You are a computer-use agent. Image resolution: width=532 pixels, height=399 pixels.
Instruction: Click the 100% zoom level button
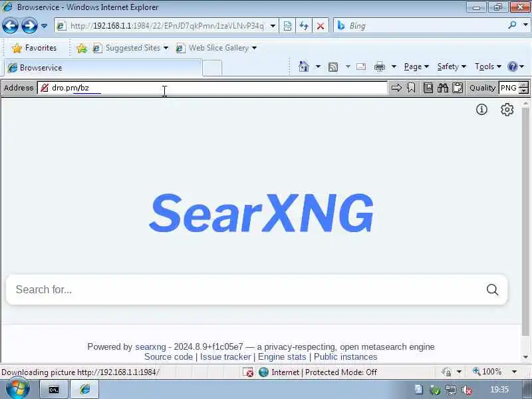(x=487, y=372)
